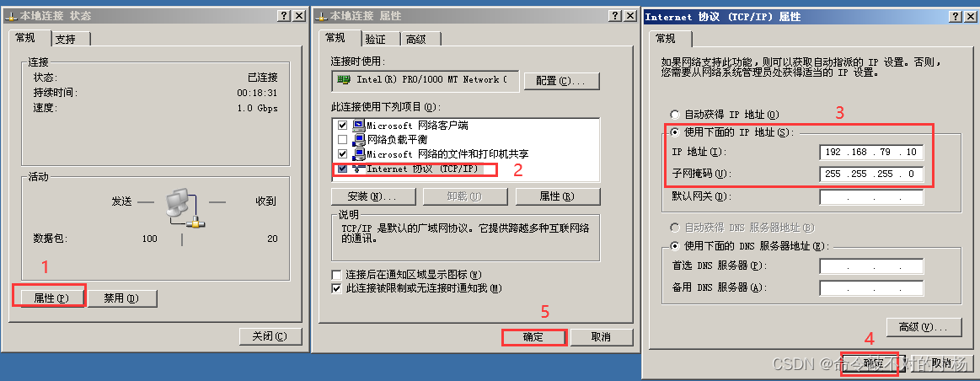
Task: Click the default gateway input field
Action: 871,197
